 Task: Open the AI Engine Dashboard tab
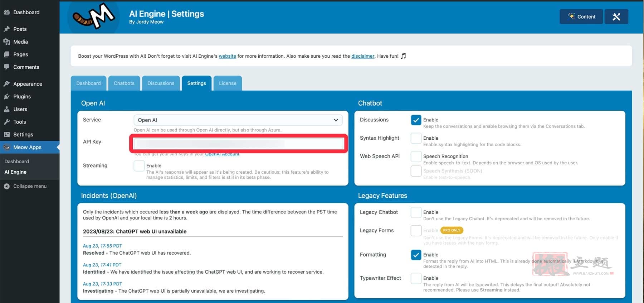click(x=88, y=83)
